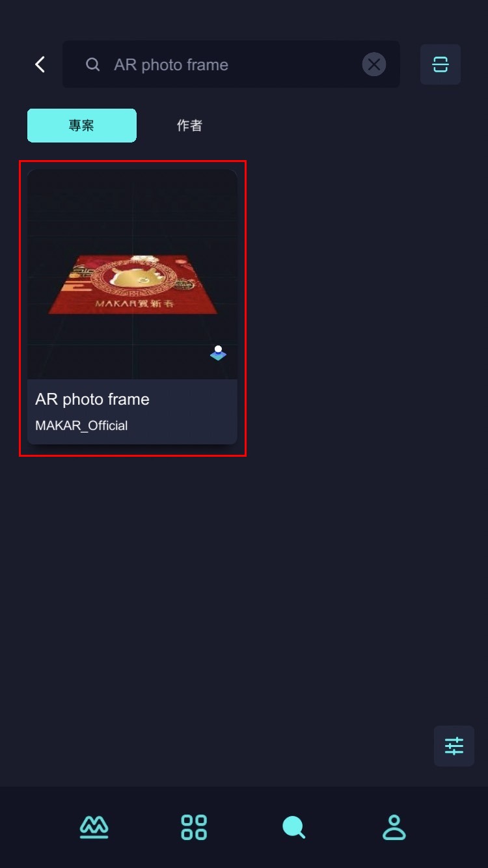Viewport: 488px width, 868px height.
Task: Select the AR photo frame title text
Action: pyautogui.click(x=92, y=400)
